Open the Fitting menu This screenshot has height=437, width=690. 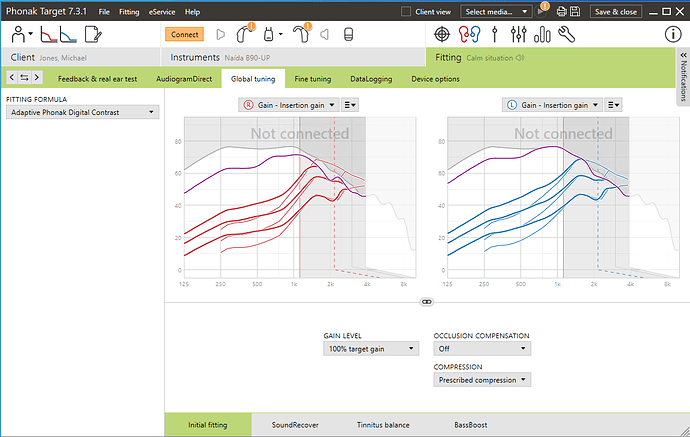point(129,12)
